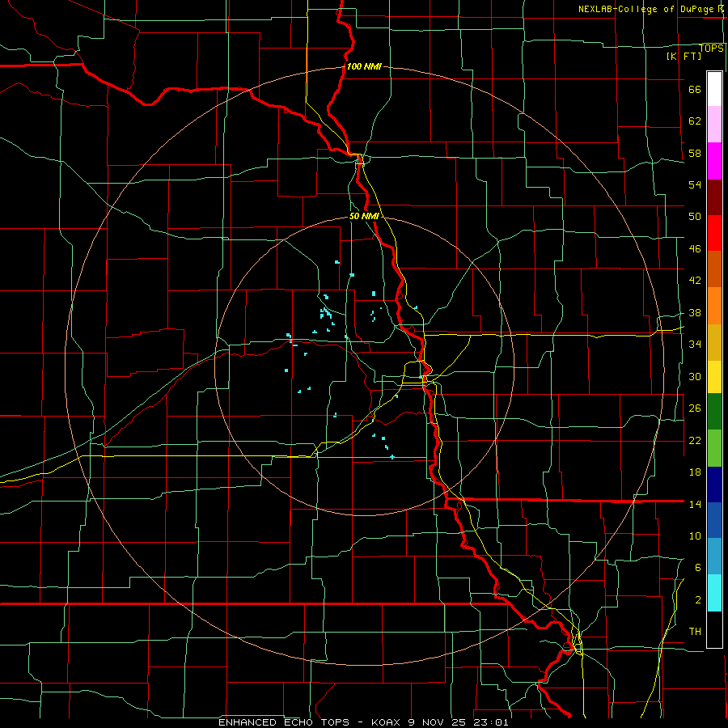Click the dark red (maroon) legend swatch
Screen dimensions: 728x728
tap(714, 197)
